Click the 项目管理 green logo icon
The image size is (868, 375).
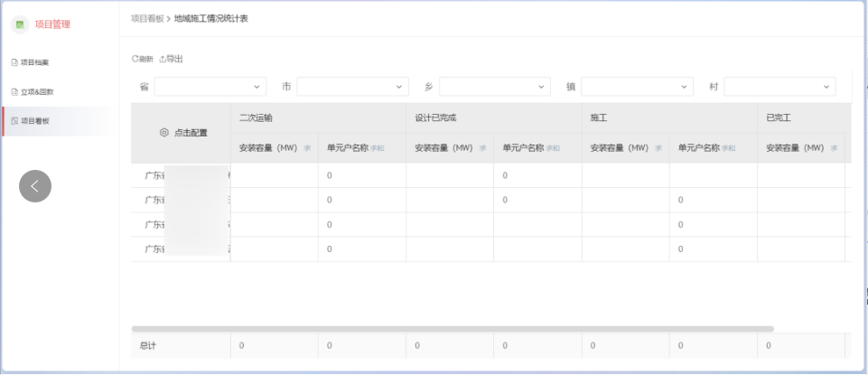tap(19, 24)
